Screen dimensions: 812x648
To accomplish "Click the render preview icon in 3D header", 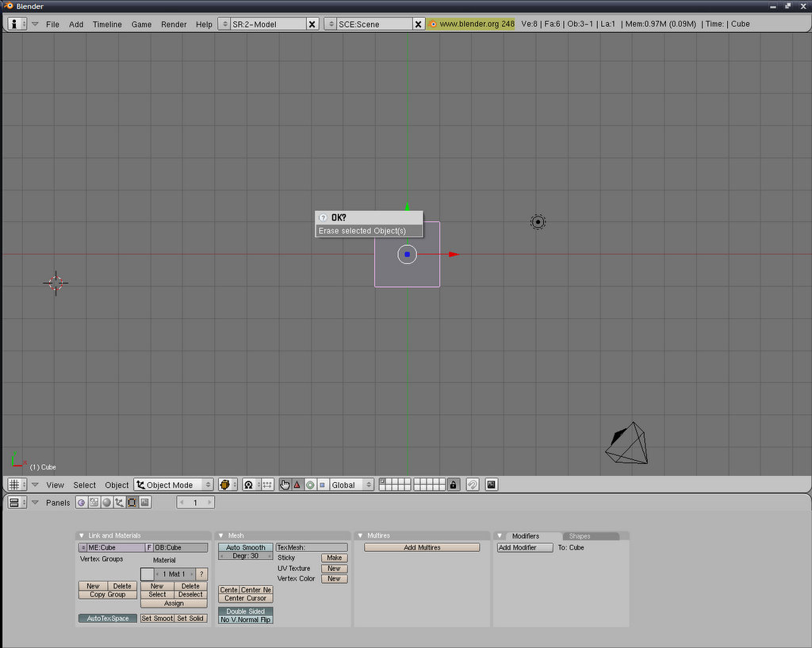I will (x=492, y=485).
